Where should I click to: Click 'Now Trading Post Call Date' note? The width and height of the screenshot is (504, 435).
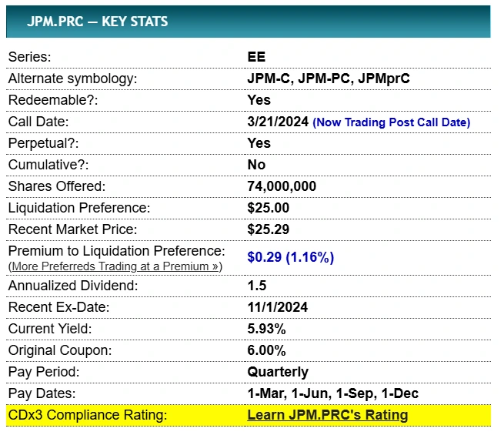click(x=391, y=122)
